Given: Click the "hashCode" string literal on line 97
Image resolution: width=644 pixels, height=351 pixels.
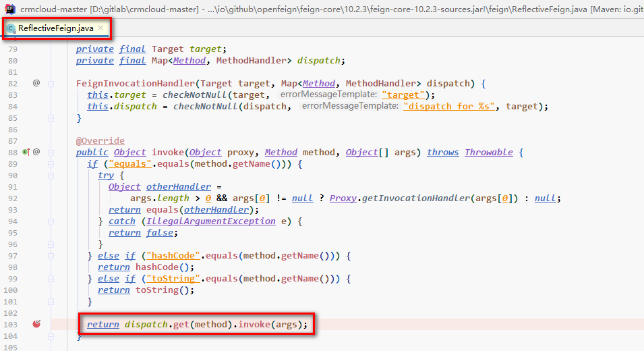Looking at the screenshot, I should 173,256.
